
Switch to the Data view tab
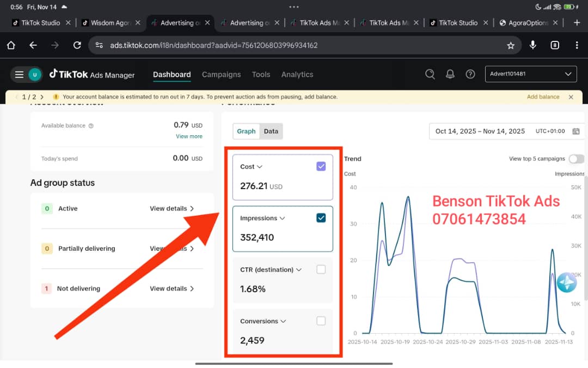[x=271, y=131]
